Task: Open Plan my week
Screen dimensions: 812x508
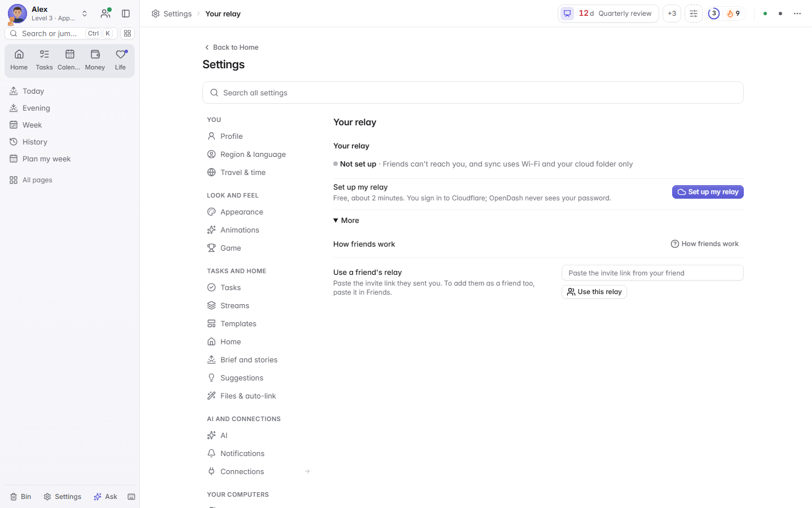Action: click(x=70, y=159)
